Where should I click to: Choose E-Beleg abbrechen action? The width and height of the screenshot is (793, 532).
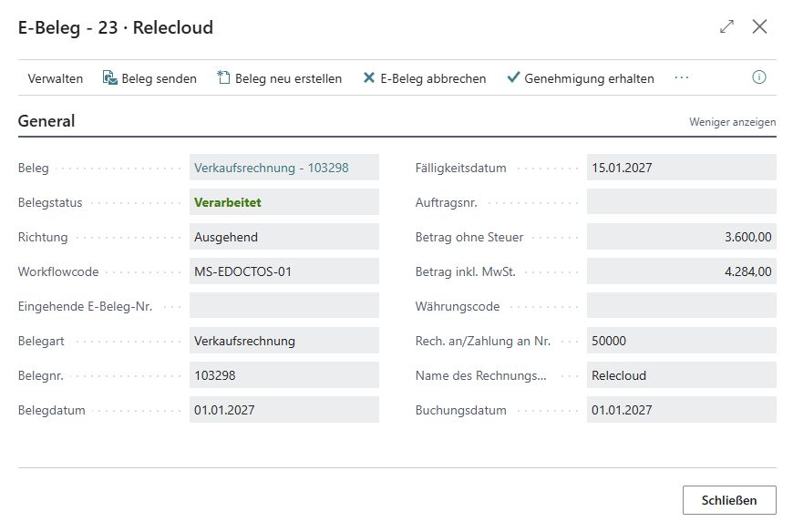coord(425,78)
